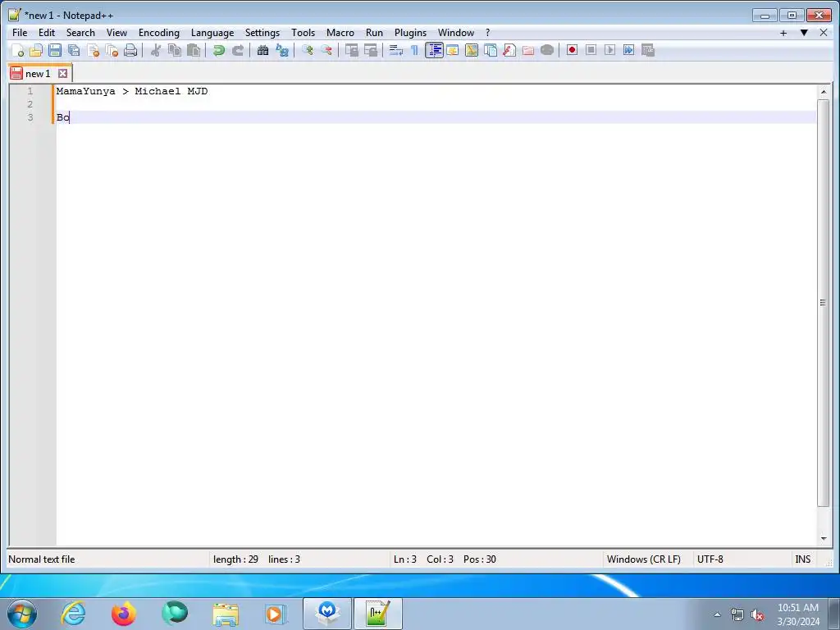Open the Plugins menu
The width and height of the screenshot is (840, 630).
pos(411,33)
